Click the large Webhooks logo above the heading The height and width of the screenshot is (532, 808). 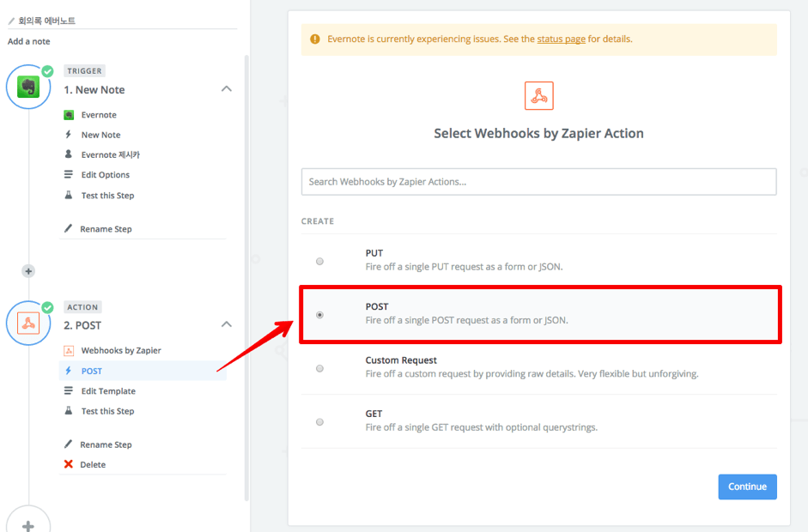(539, 96)
